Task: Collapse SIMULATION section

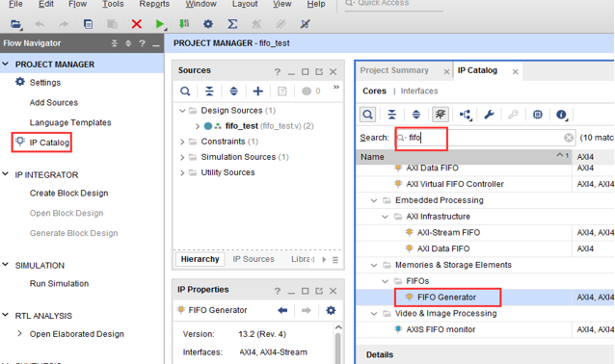Action: pyautogui.click(x=6, y=265)
